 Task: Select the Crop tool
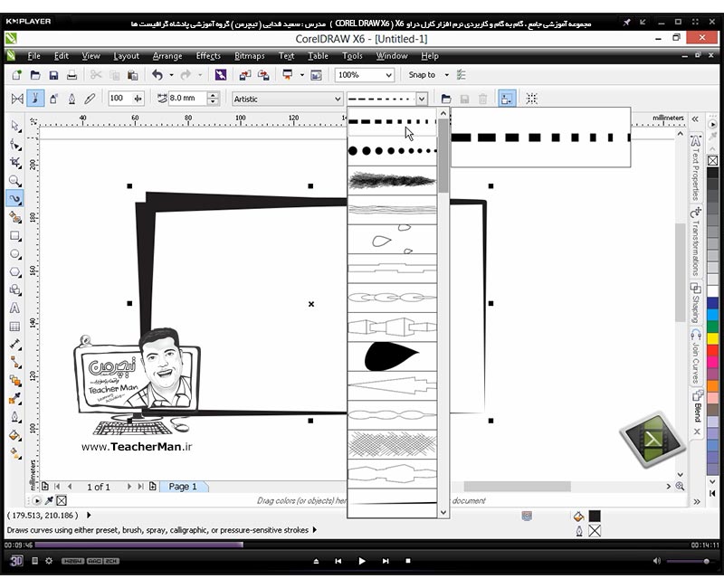tap(15, 162)
